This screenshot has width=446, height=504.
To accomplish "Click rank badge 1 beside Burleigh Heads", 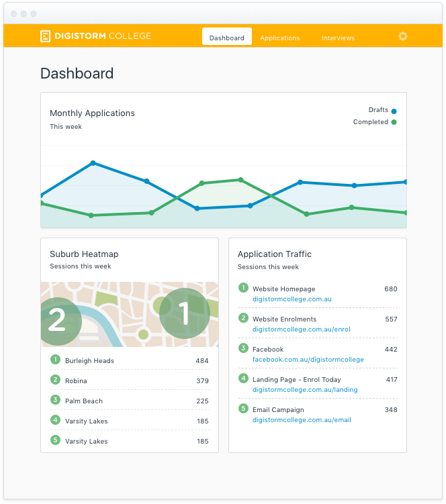I will point(55,359).
